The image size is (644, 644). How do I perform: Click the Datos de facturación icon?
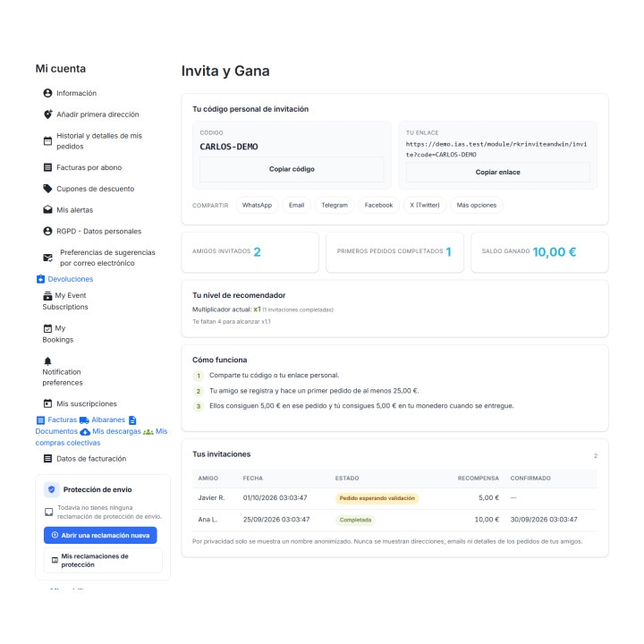click(x=47, y=459)
